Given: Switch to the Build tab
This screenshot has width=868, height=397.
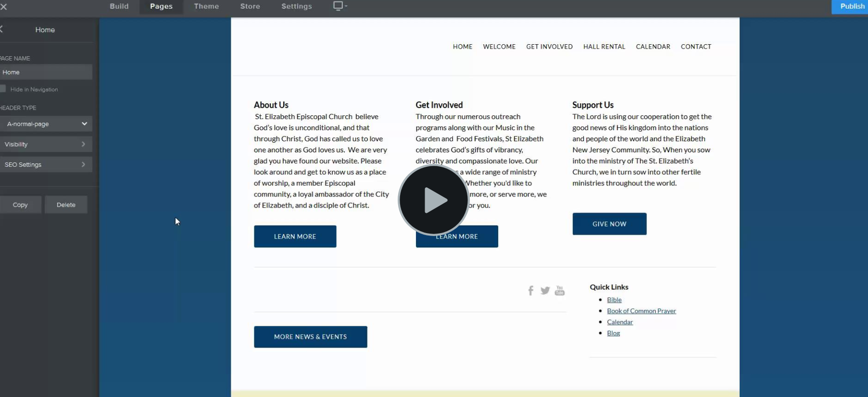Looking at the screenshot, I should [x=119, y=6].
